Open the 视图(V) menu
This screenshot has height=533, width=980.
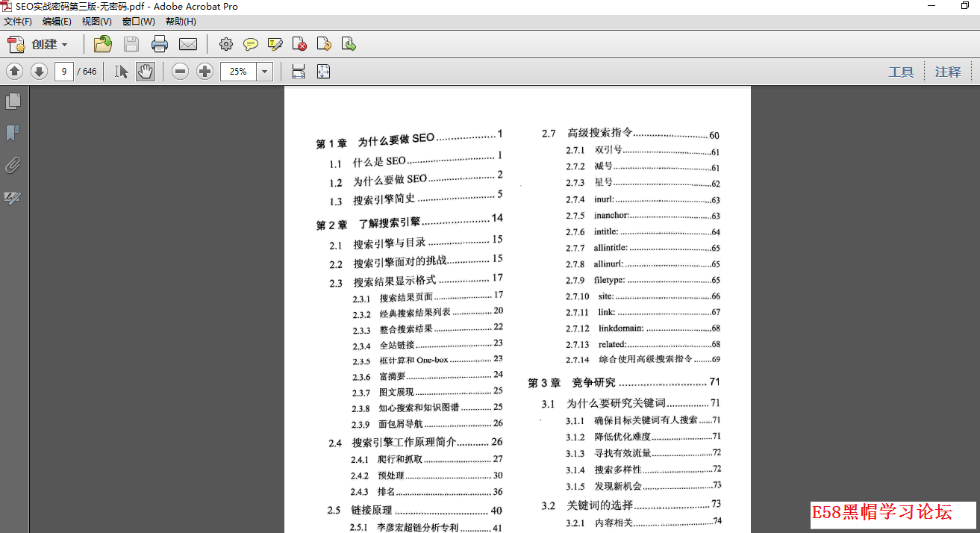(96, 22)
